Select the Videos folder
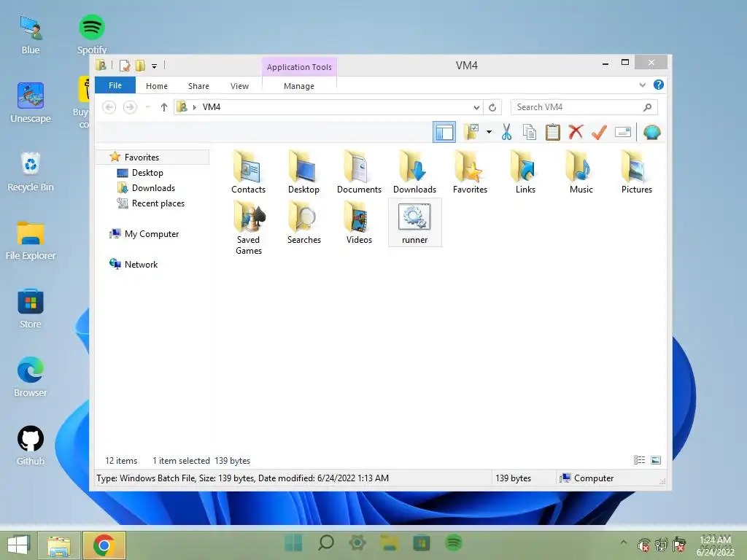 coord(359,222)
